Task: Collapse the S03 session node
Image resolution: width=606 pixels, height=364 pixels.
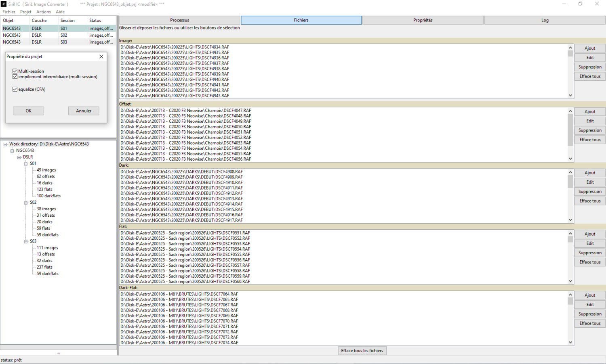Action: point(26,241)
